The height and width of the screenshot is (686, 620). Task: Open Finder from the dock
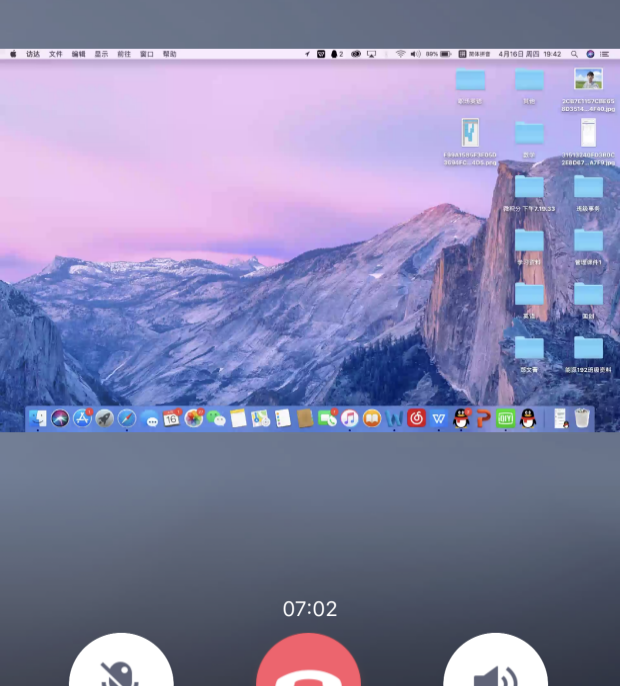(x=38, y=419)
